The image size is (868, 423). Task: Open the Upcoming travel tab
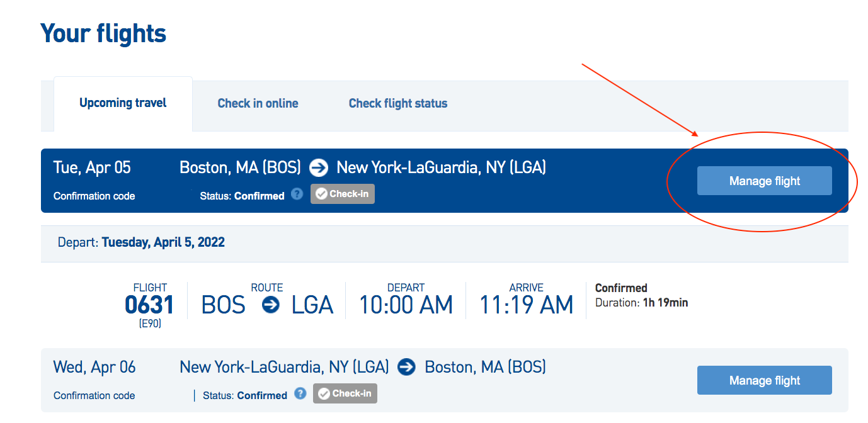coord(123,103)
